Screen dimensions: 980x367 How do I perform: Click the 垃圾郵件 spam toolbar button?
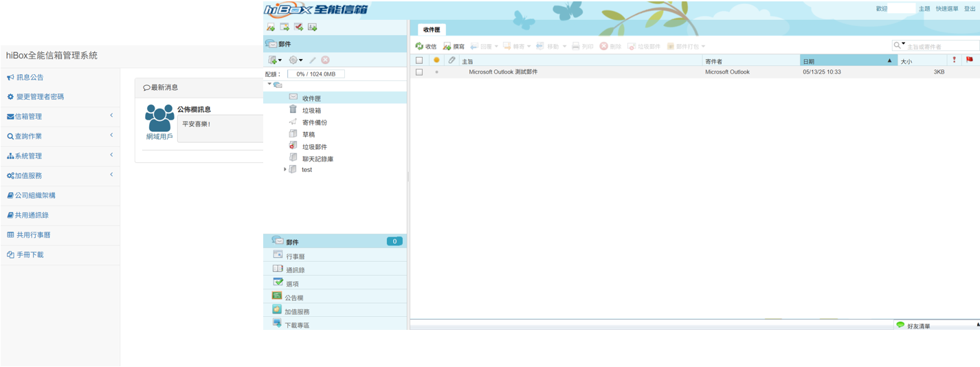(643, 46)
